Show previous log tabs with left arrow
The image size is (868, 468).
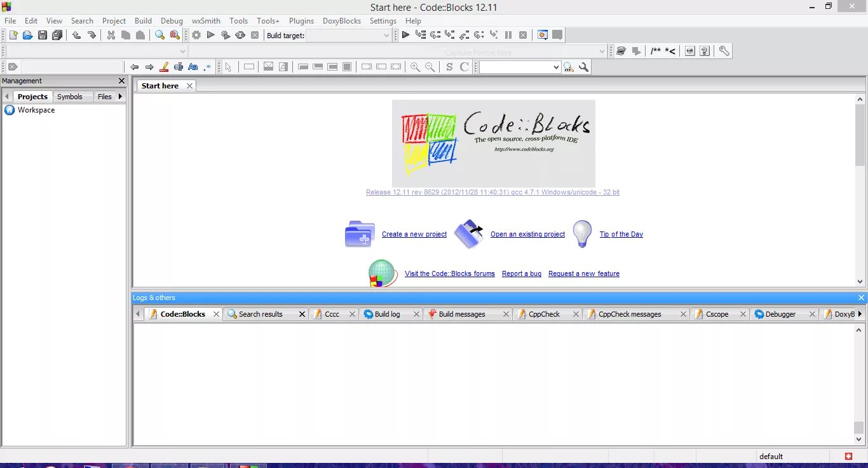tap(137, 314)
